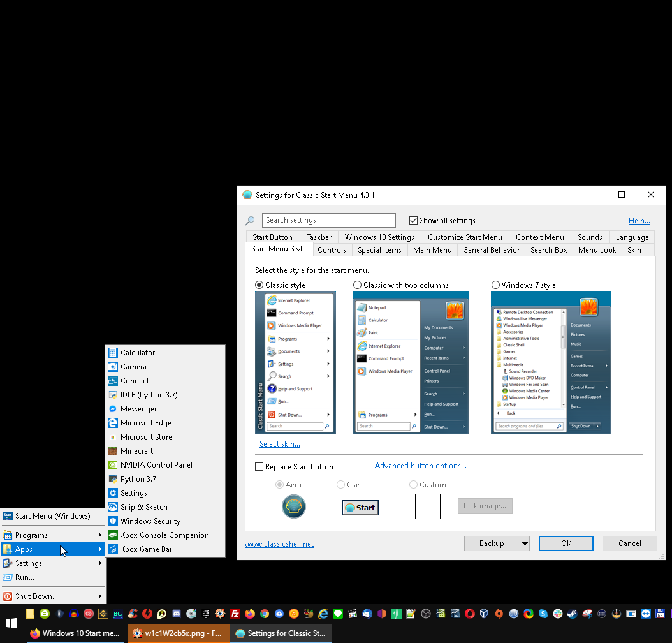
Task: Launch Opera browser from the taskbar
Action: (x=470, y=614)
